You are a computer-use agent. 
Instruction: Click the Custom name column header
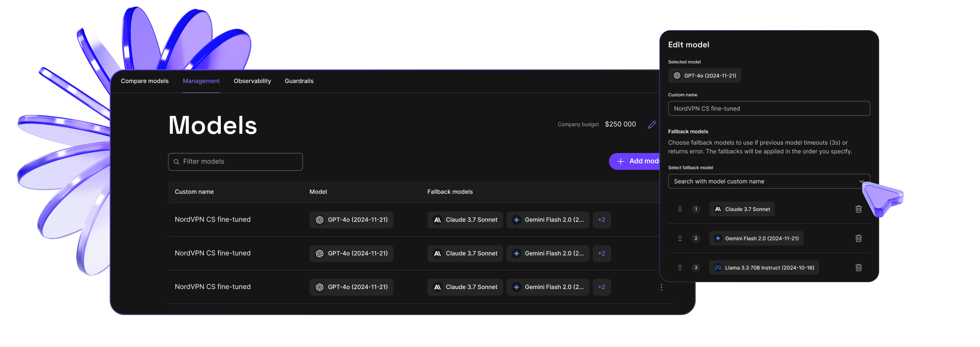click(x=194, y=192)
